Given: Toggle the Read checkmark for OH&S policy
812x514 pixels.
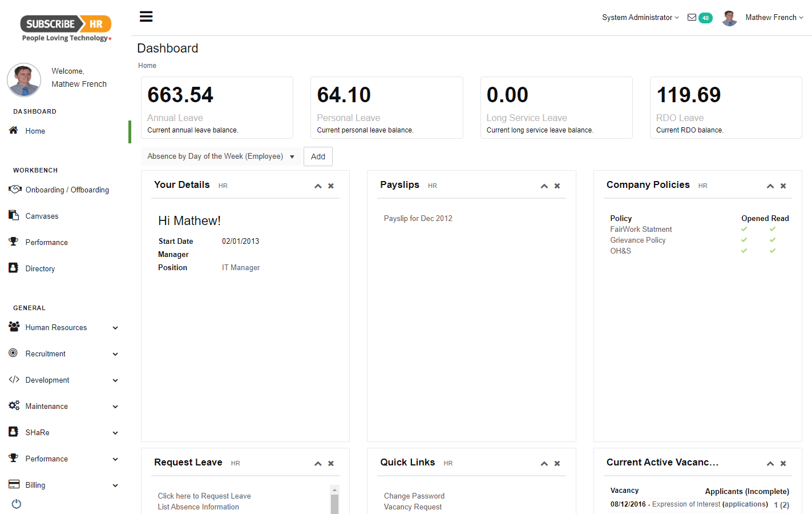Looking at the screenshot, I should tap(772, 251).
